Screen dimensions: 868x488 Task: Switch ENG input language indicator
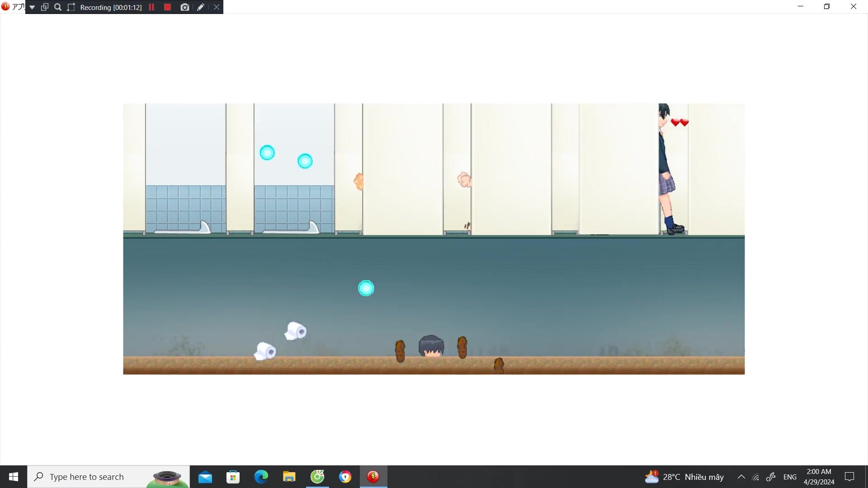[790, 477]
